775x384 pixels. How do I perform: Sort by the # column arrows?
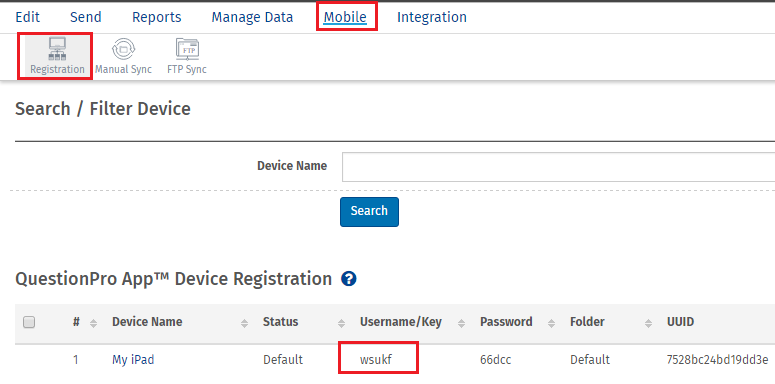pos(93,323)
